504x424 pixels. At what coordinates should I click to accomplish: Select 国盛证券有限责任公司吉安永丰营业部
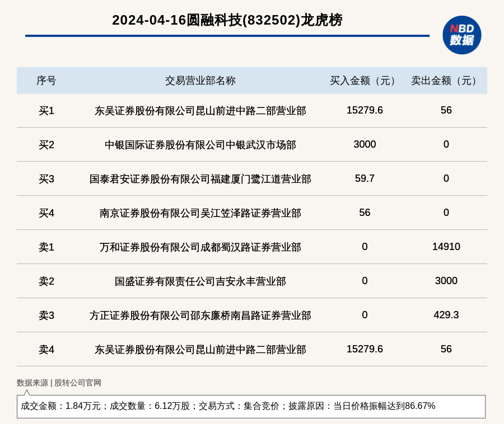(x=200, y=281)
